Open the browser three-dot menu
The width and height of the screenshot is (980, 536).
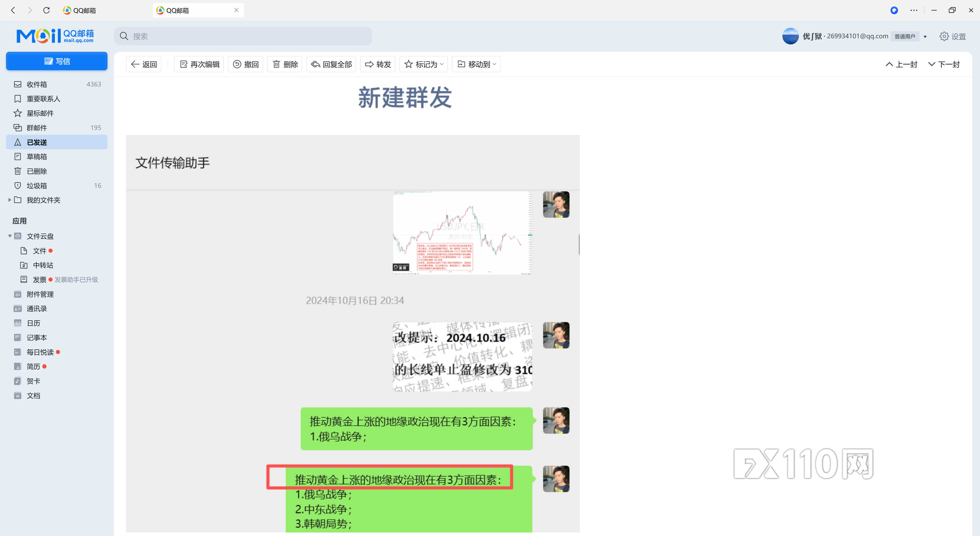pyautogui.click(x=914, y=10)
